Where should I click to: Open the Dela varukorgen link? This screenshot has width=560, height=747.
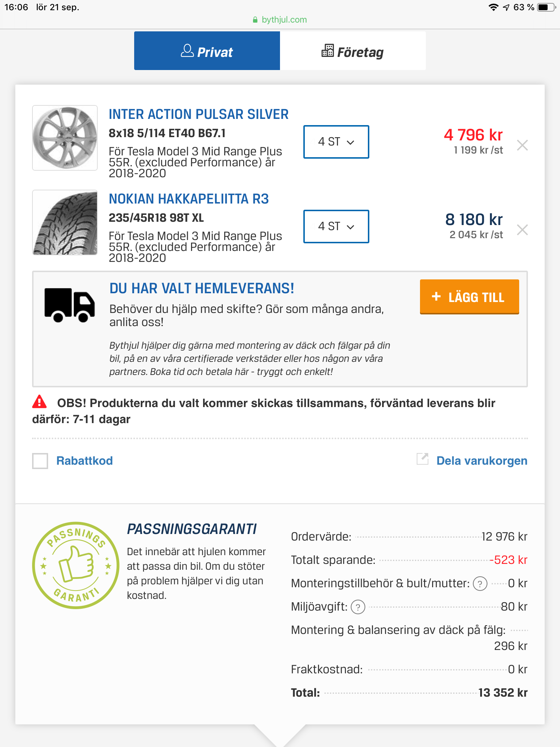click(x=482, y=461)
